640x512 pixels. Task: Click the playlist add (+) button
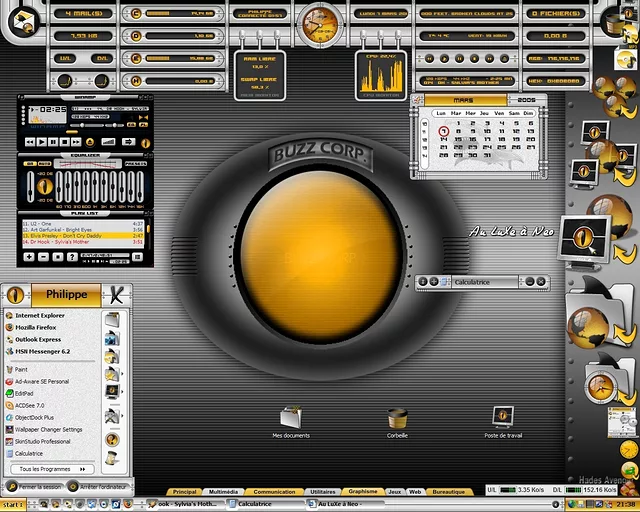point(29,257)
